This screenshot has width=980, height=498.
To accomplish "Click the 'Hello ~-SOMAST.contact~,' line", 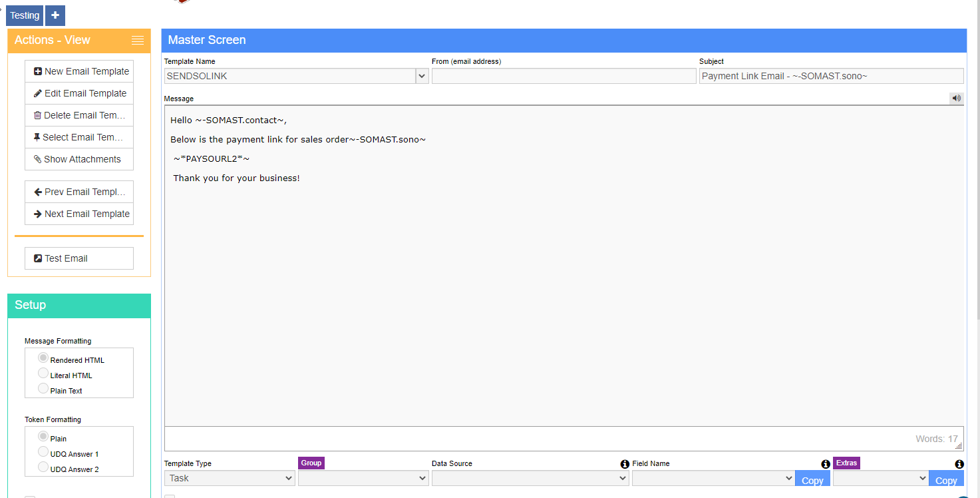I will tap(229, 121).
